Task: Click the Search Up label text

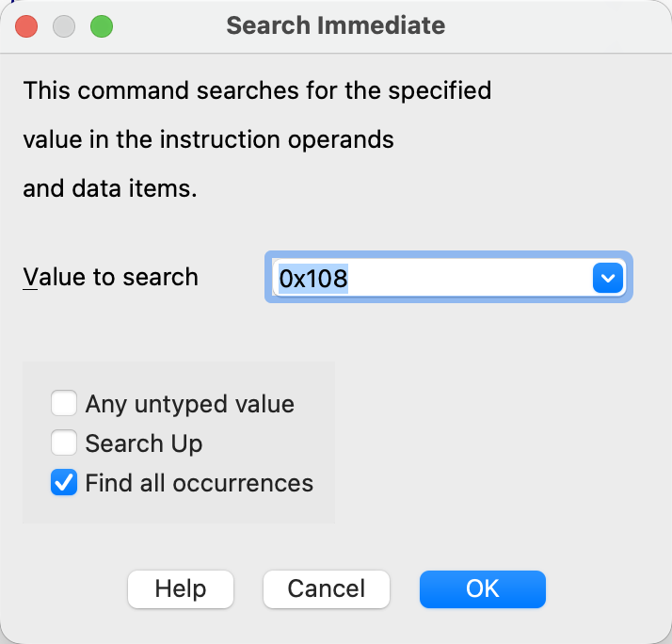Action: click(x=143, y=443)
